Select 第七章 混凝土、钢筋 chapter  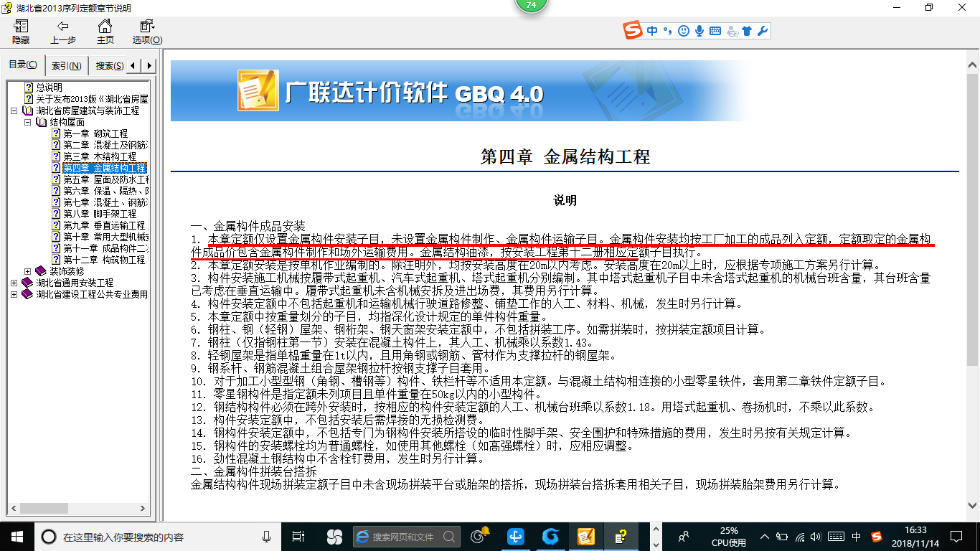105,202
